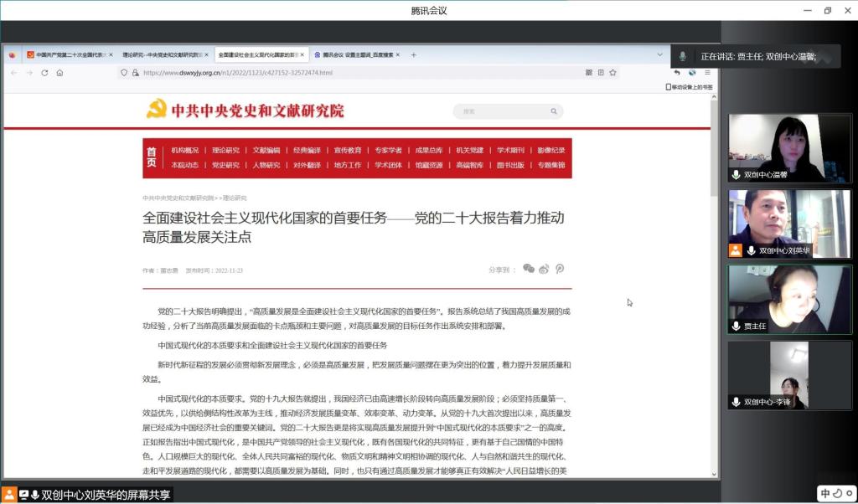The width and height of the screenshot is (858, 504).
Task: Click the browser home icon
Action: click(x=59, y=73)
